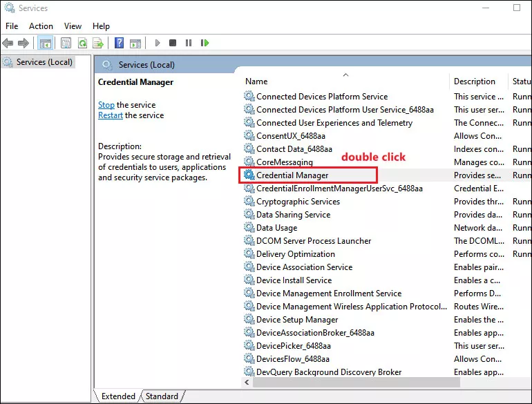Click the Stop Service square icon
Screen dimensions: 532x404
(x=173, y=43)
